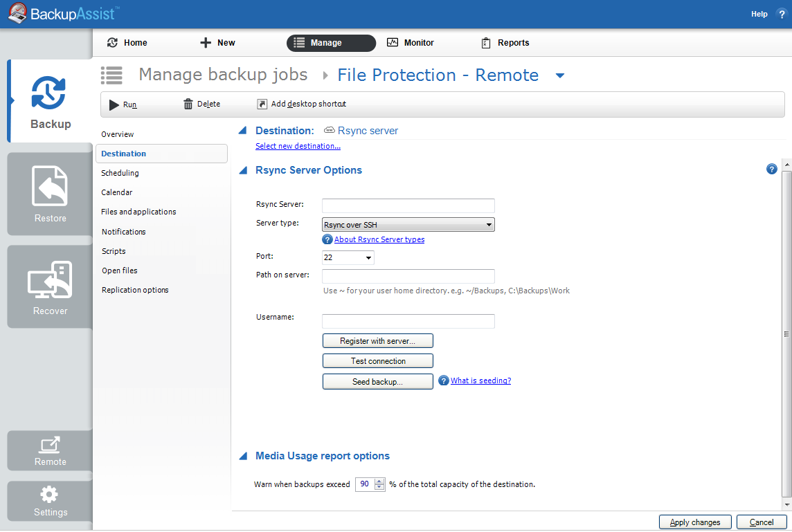The height and width of the screenshot is (532, 792).
Task: Open the Help menu text link
Action: (759, 14)
